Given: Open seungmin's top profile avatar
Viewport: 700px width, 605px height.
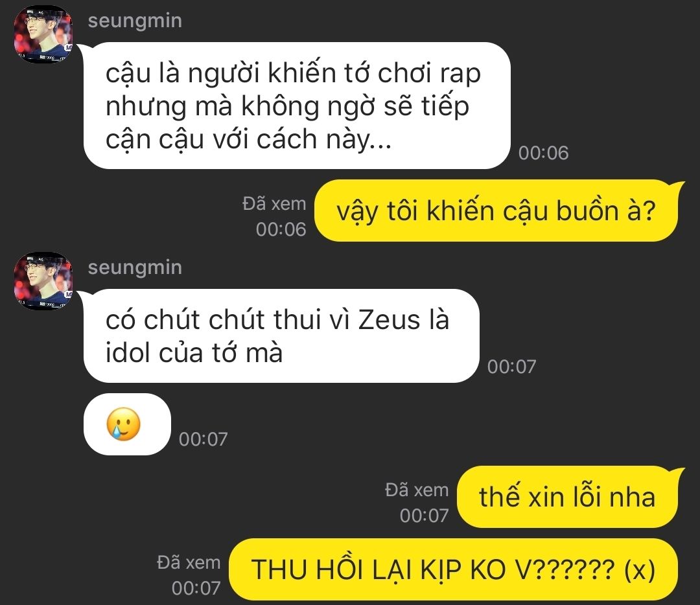Looking at the screenshot, I should pyautogui.click(x=43, y=34).
